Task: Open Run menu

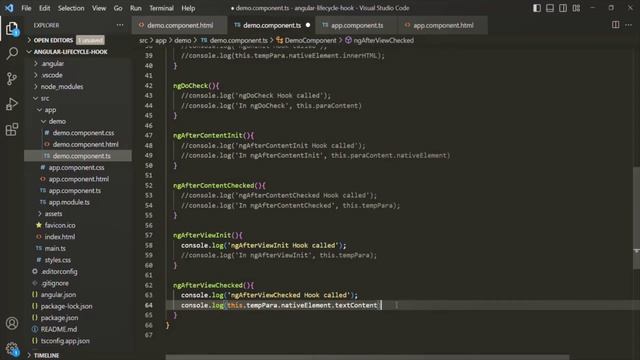Action: coord(136,8)
